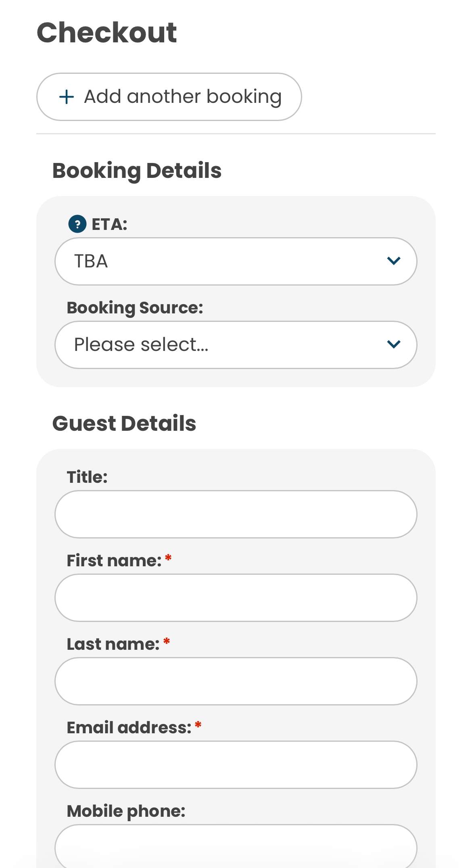Click the ETA help question mark icon

[77, 224]
